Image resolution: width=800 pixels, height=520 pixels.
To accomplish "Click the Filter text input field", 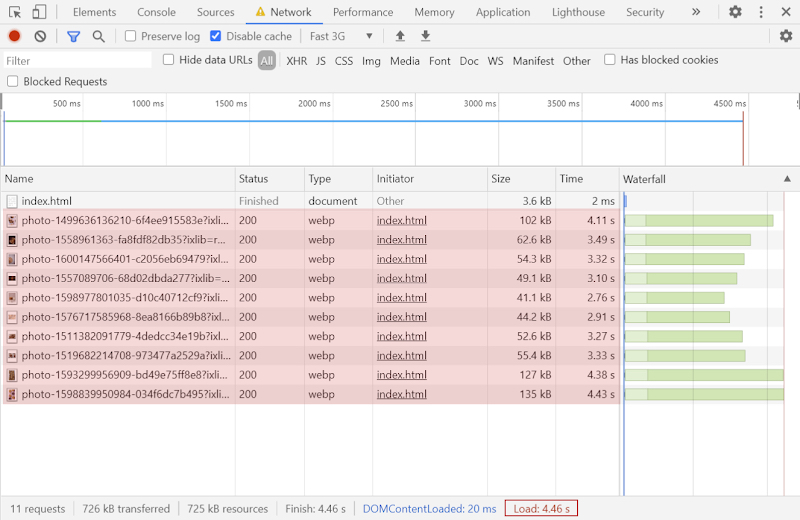I will [x=76, y=61].
